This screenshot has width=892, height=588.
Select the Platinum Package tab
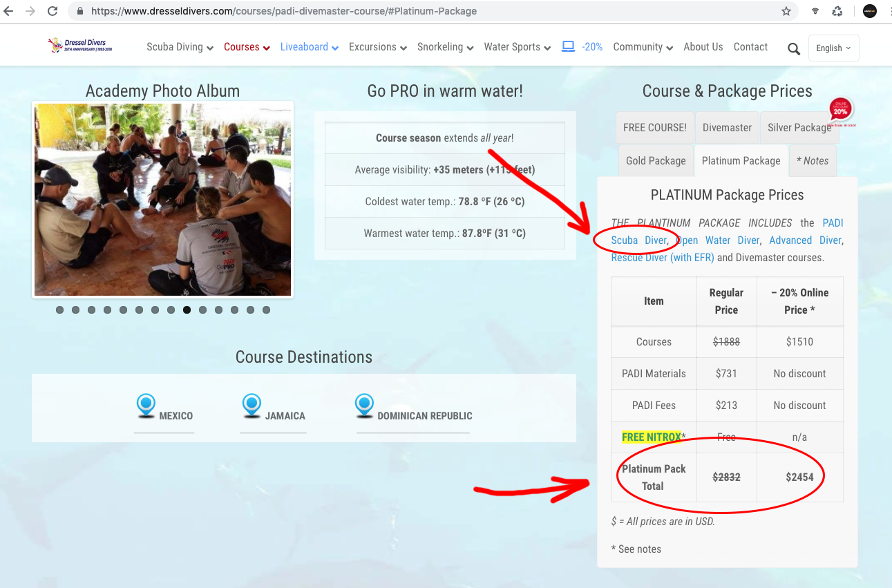[x=741, y=160]
